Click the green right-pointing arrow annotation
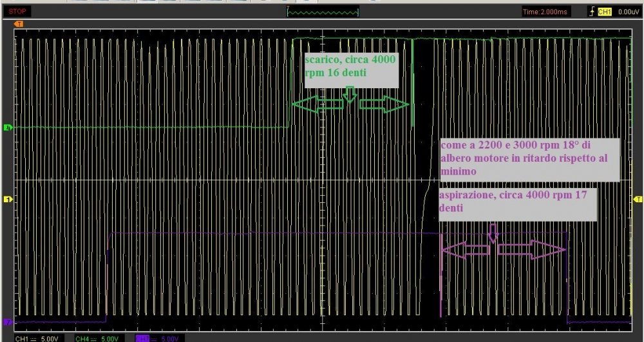 (x=384, y=104)
